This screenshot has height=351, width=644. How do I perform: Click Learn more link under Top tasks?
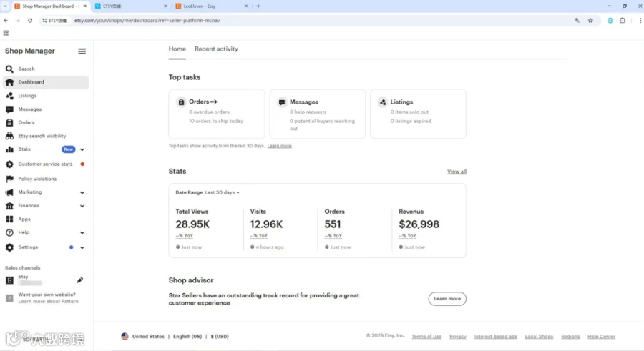click(279, 146)
